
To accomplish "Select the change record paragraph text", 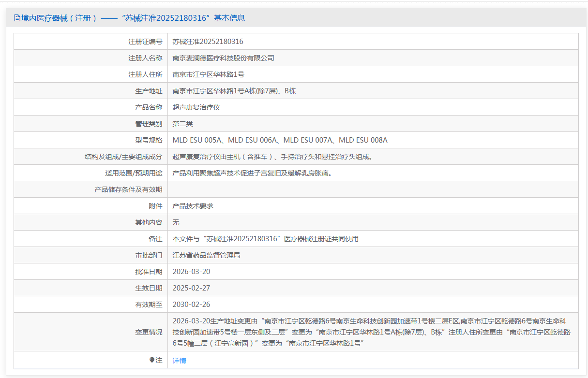I will click(x=372, y=332).
